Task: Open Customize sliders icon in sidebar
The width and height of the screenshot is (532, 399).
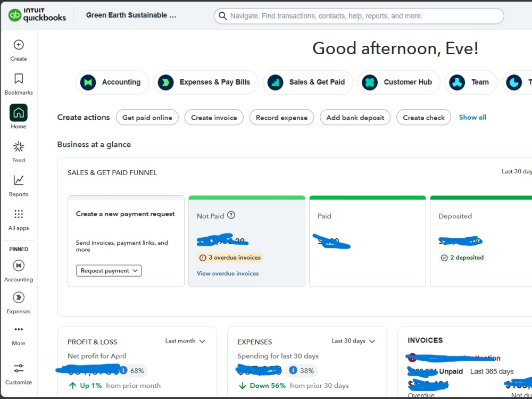Action: click(x=18, y=368)
